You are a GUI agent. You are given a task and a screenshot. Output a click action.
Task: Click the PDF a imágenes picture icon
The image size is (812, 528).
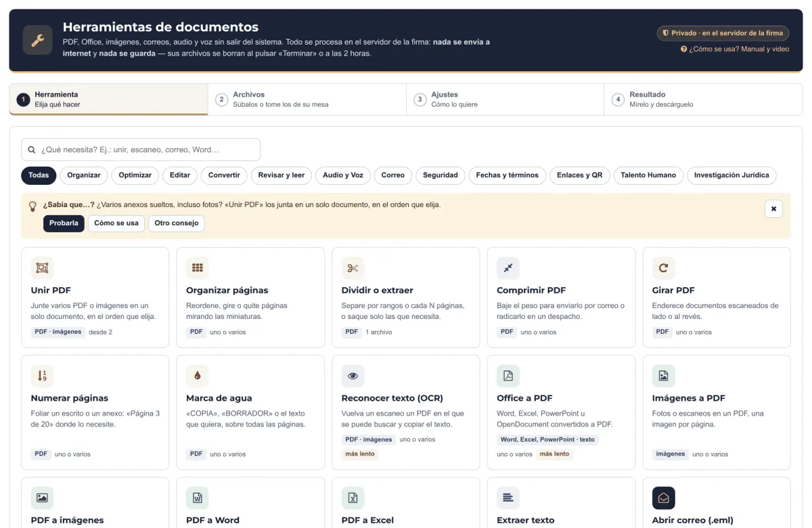click(42, 498)
